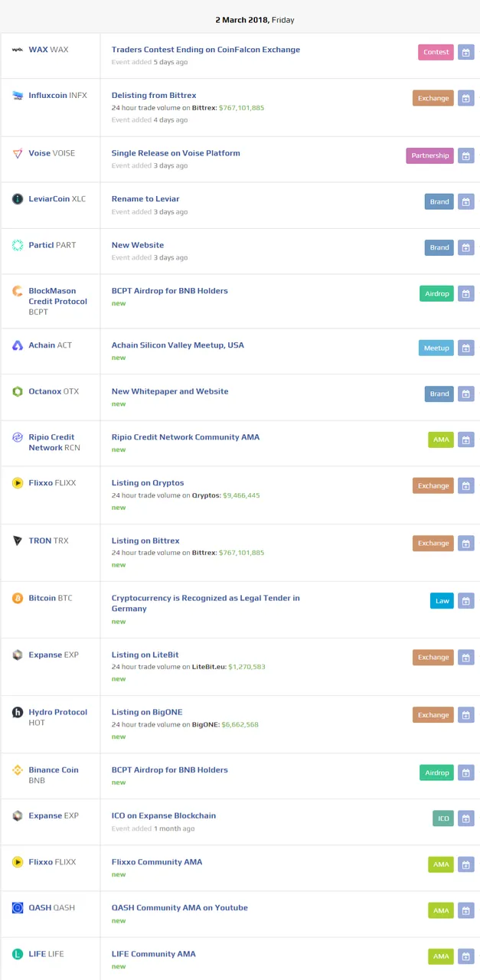Open the LIFE coin page

point(46,954)
